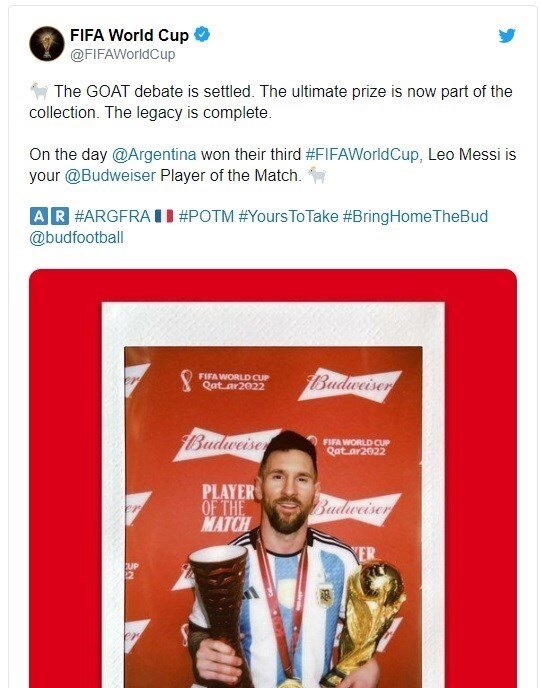Open the Player of the Match photo

273,517
